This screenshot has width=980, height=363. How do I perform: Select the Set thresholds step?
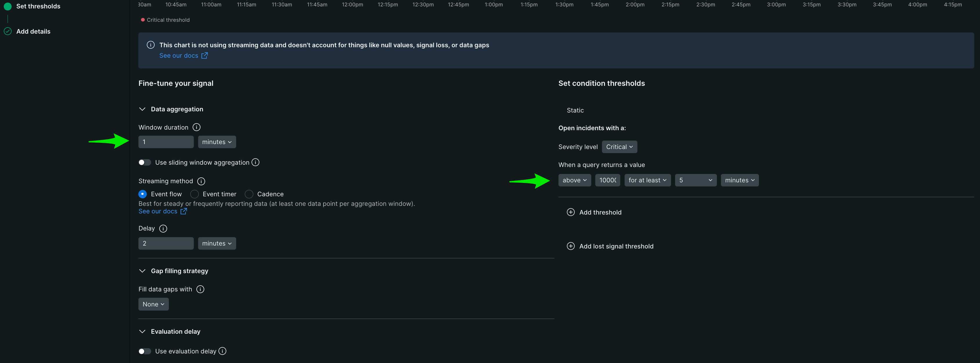pyautogui.click(x=38, y=6)
